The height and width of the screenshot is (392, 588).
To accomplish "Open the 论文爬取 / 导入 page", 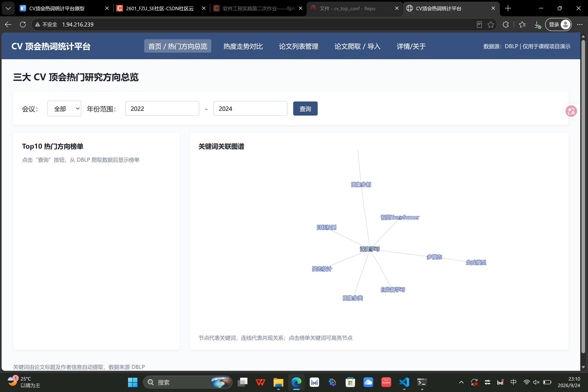I will click(357, 46).
